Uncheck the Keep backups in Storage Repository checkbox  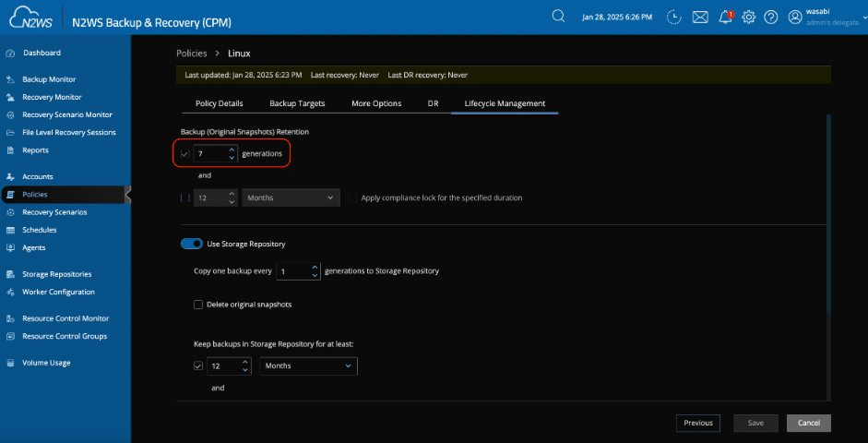point(198,366)
